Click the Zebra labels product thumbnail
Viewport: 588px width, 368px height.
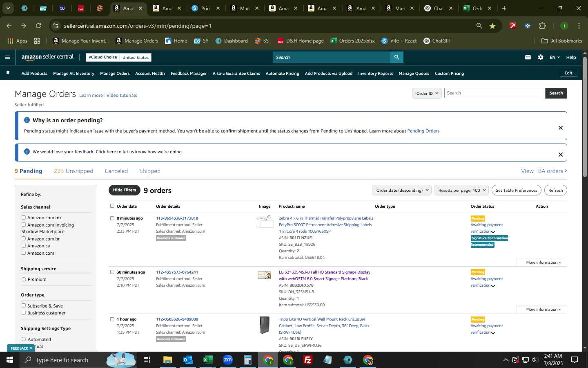[x=264, y=222]
